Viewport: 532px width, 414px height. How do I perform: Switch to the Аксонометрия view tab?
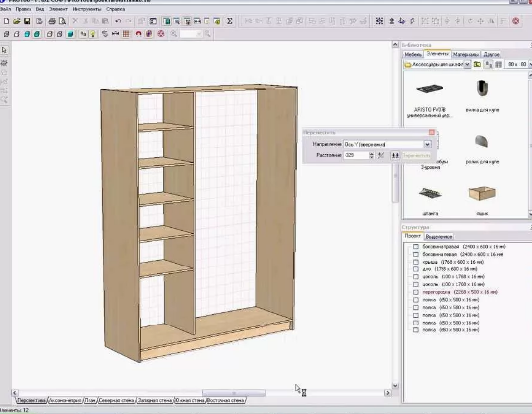point(65,400)
